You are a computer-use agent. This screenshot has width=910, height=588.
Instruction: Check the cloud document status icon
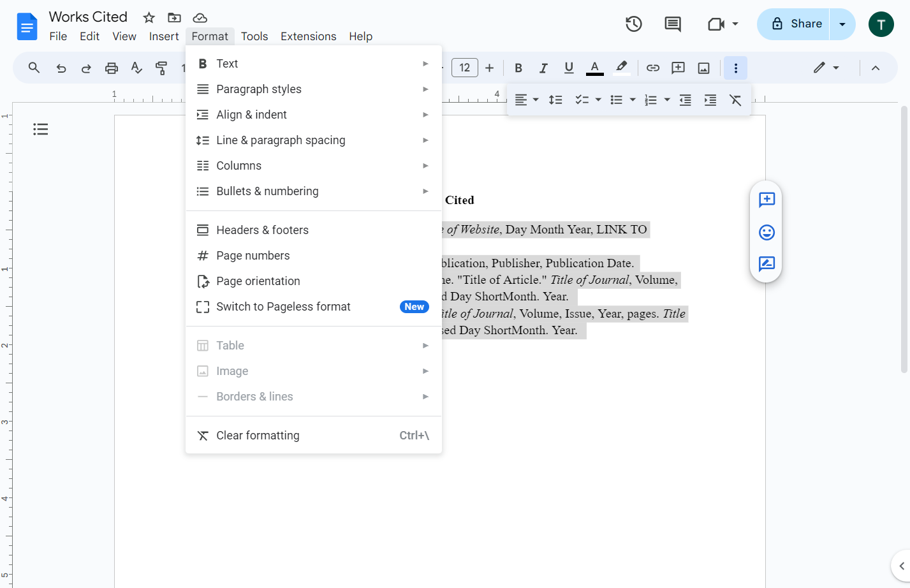(x=200, y=18)
